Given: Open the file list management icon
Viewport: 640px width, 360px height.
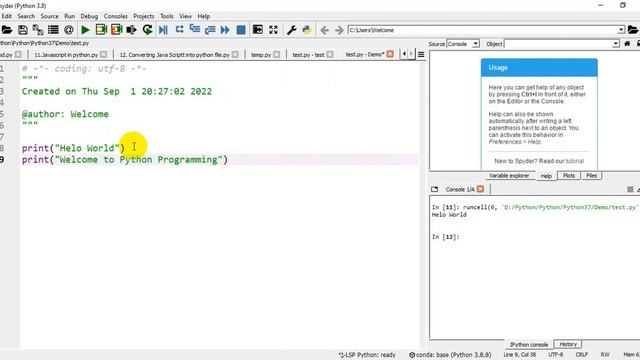Looking at the screenshot, I should point(53,30).
